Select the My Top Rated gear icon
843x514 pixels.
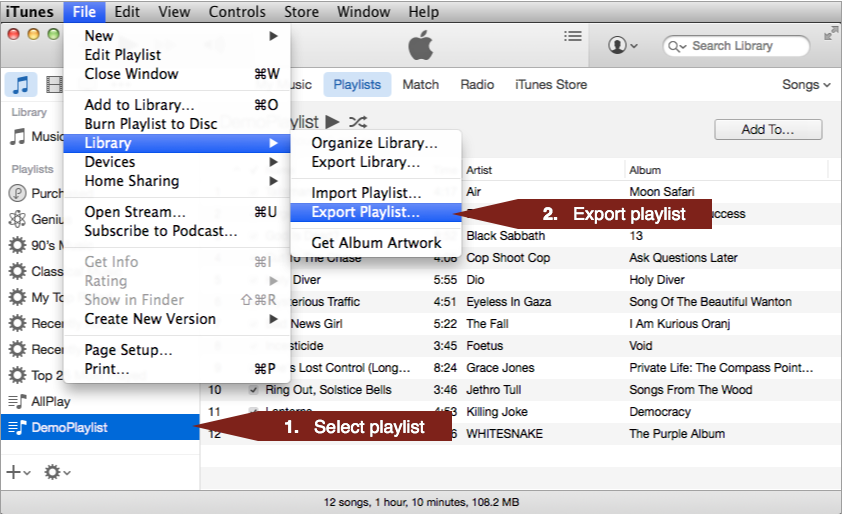(x=17, y=297)
